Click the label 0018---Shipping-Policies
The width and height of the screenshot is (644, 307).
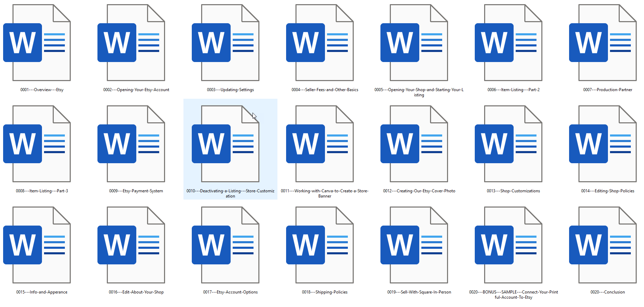point(325,292)
